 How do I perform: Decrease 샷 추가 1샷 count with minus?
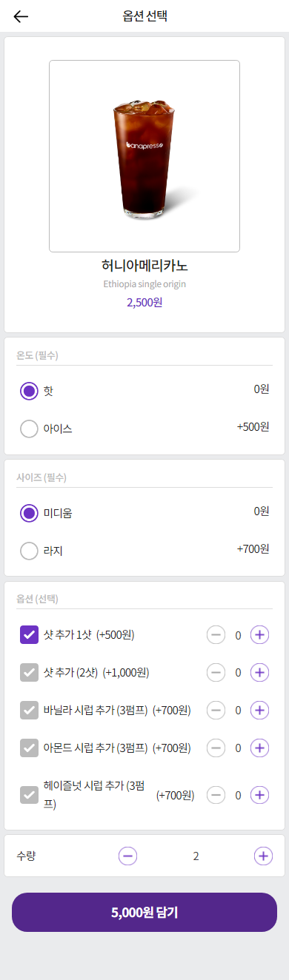tap(216, 634)
